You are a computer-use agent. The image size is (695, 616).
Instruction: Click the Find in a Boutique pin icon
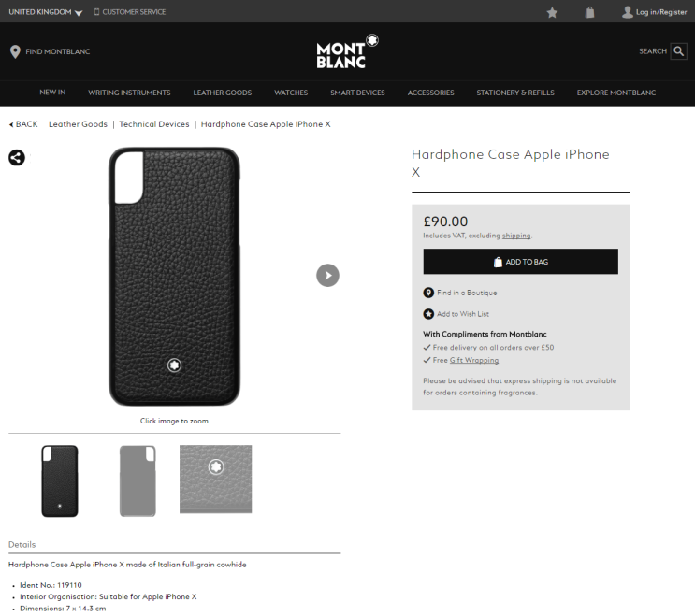point(428,293)
